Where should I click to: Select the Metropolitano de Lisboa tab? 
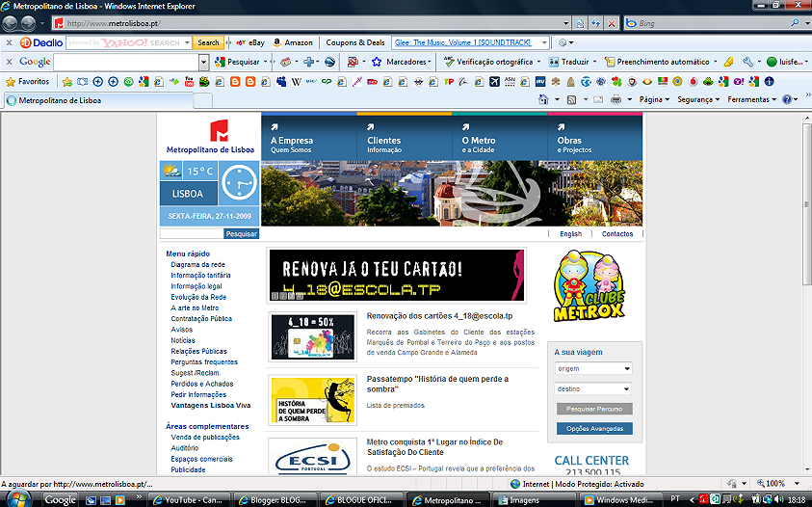click(x=98, y=100)
